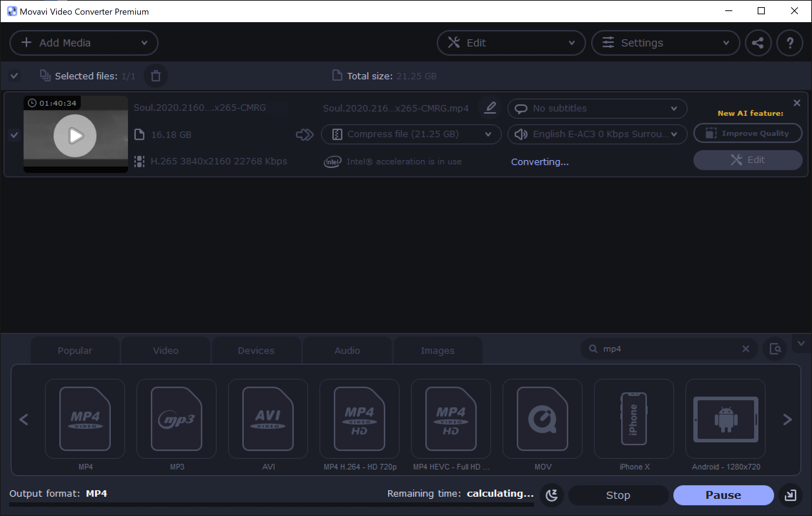812x516 pixels.
Task: Play the Soul video preview
Action: click(x=75, y=135)
